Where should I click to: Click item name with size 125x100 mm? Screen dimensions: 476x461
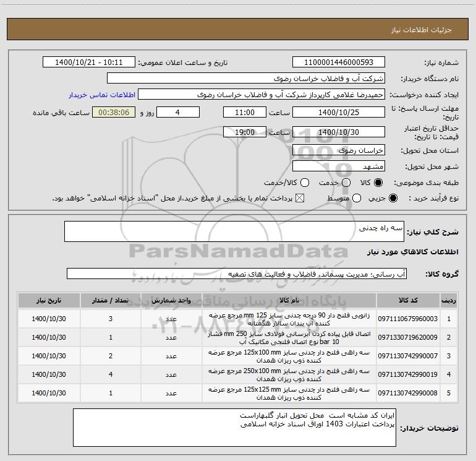289,356
